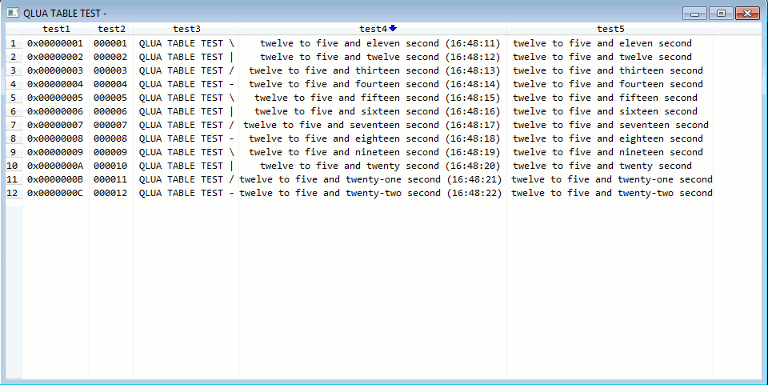Click the test5 column header
768x385 pixels.
610,29
